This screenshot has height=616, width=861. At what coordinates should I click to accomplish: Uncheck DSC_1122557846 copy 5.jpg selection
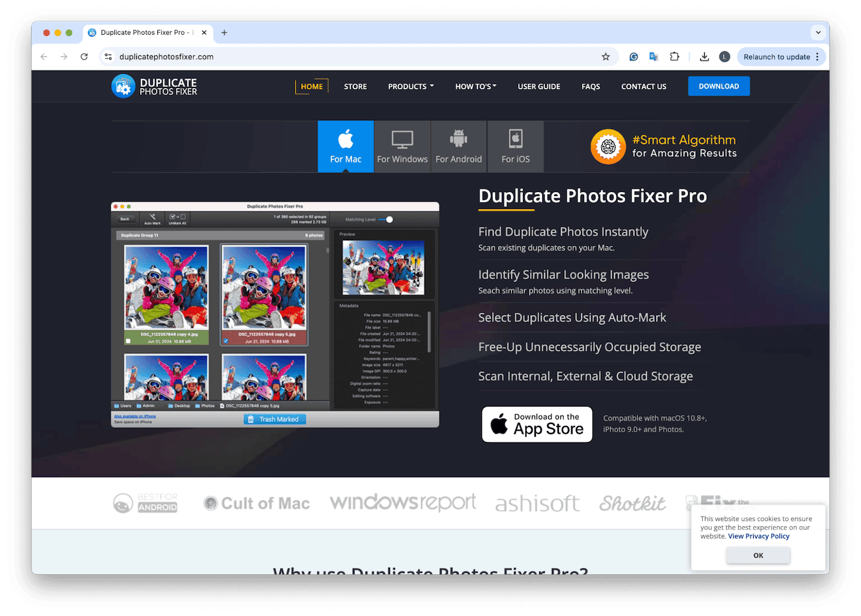[226, 341]
